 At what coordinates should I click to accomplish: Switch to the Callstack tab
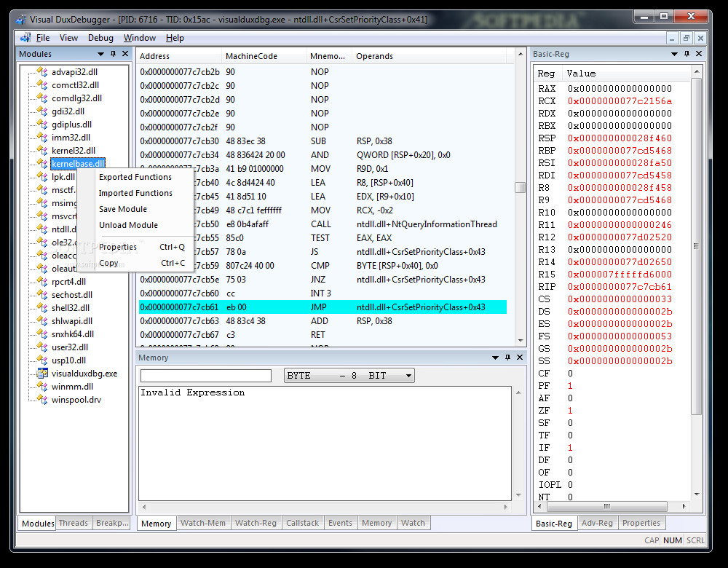pyautogui.click(x=302, y=523)
